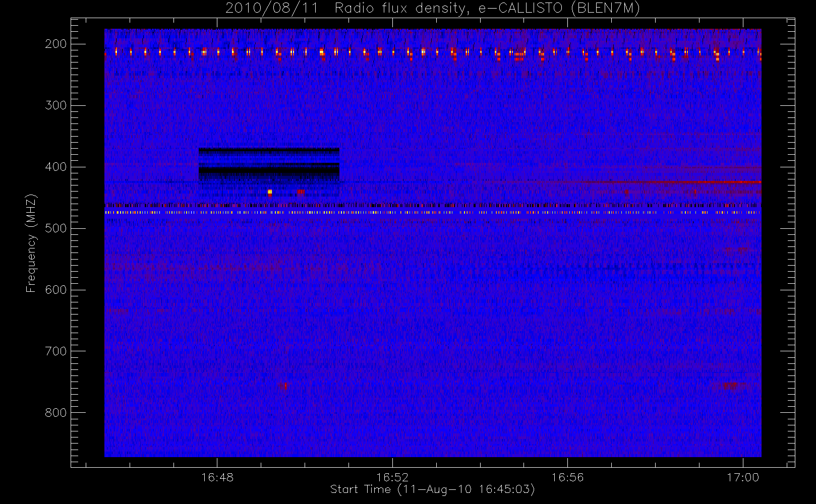816x504 pixels.
Task: Click the 16:48 time tick label
Action: pos(217,477)
